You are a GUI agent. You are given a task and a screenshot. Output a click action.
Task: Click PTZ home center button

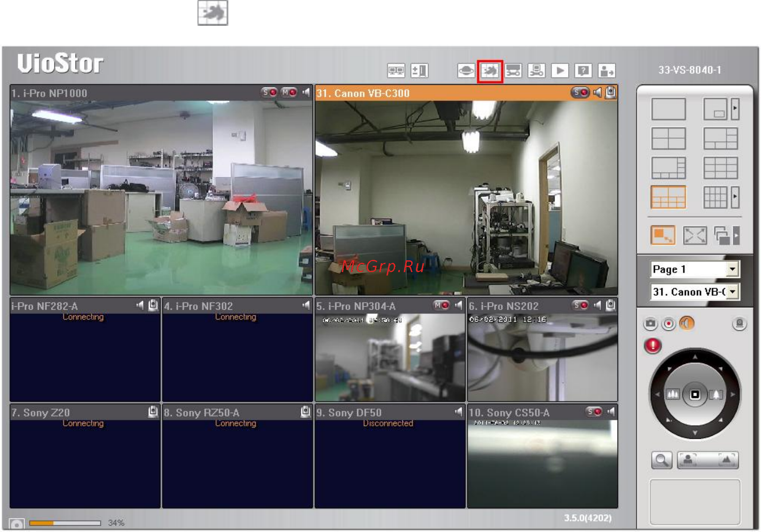695,395
